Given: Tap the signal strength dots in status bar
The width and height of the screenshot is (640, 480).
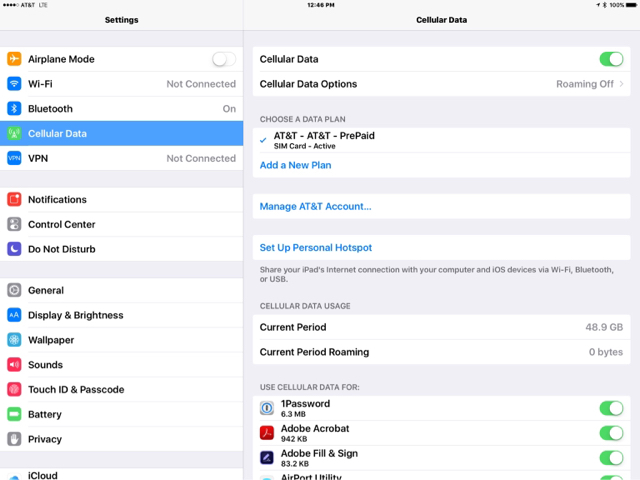Looking at the screenshot, I should click(11, 5).
